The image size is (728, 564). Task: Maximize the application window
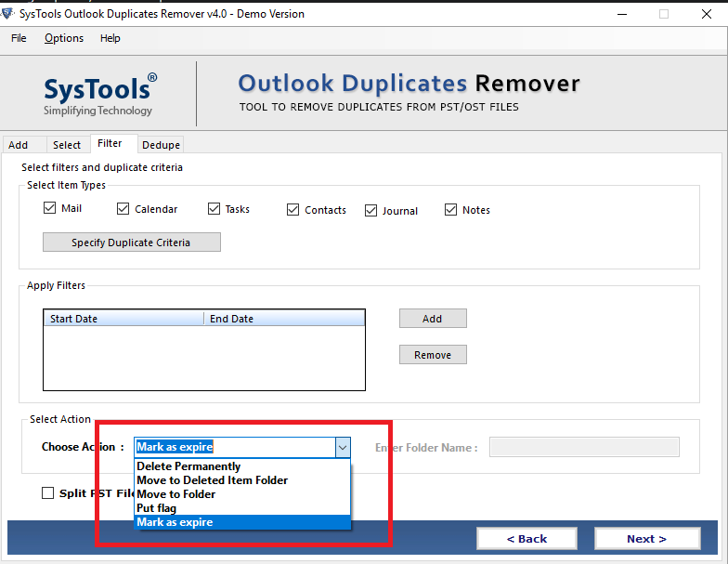(x=664, y=14)
